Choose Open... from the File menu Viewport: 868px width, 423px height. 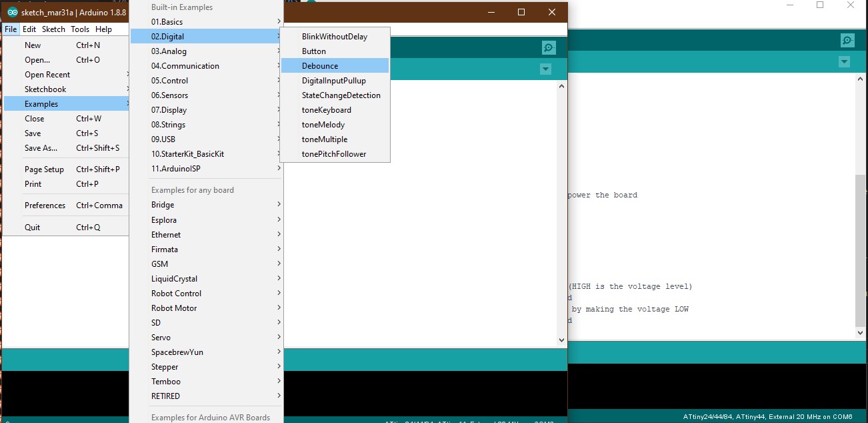pos(66,60)
